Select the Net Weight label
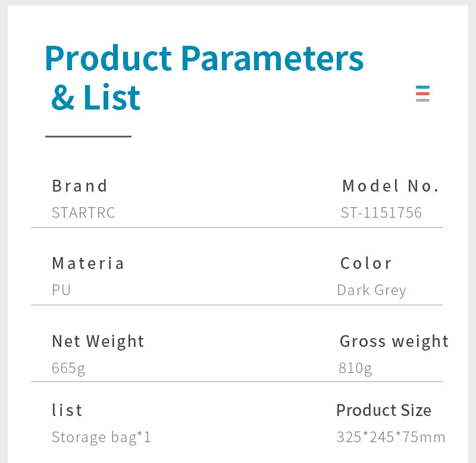The height and width of the screenshot is (463, 476). [x=98, y=341]
